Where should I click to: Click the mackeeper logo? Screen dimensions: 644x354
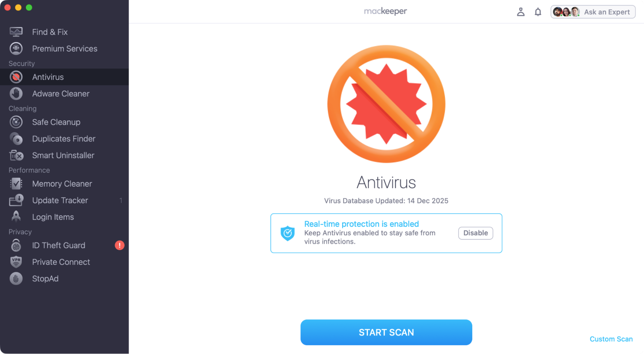click(x=385, y=11)
